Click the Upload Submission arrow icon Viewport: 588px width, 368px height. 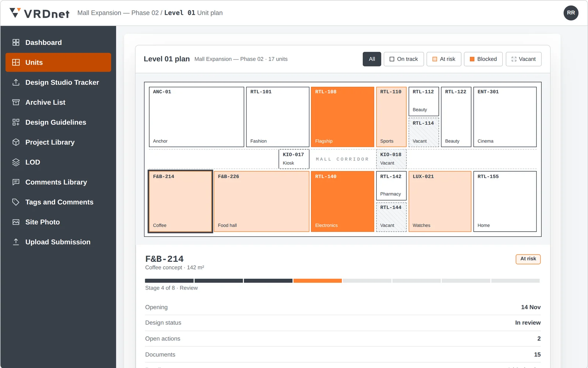[16, 242]
